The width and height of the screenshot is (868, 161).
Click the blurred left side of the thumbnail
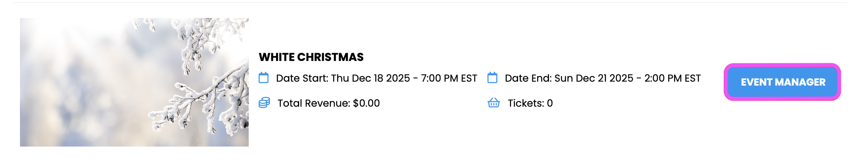pyautogui.click(x=70, y=82)
